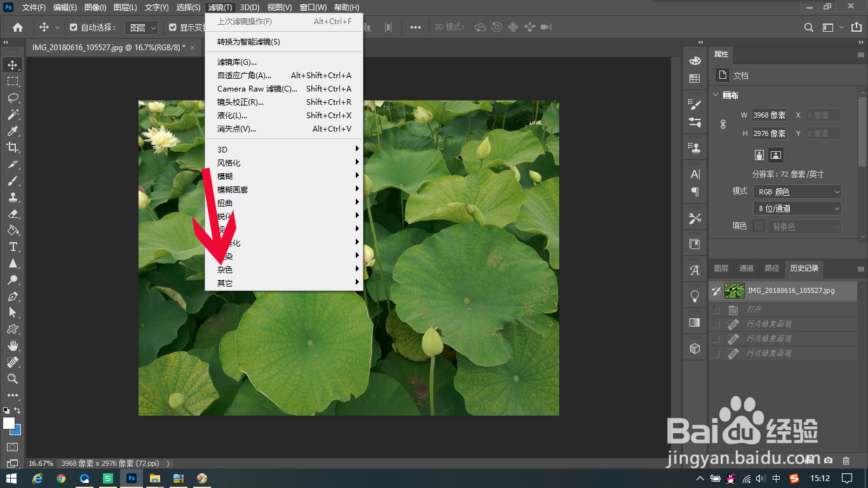Screen dimensions: 868x488
Task: Toggle the 显示变换 checkbox
Action: click(x=173, y=27)
